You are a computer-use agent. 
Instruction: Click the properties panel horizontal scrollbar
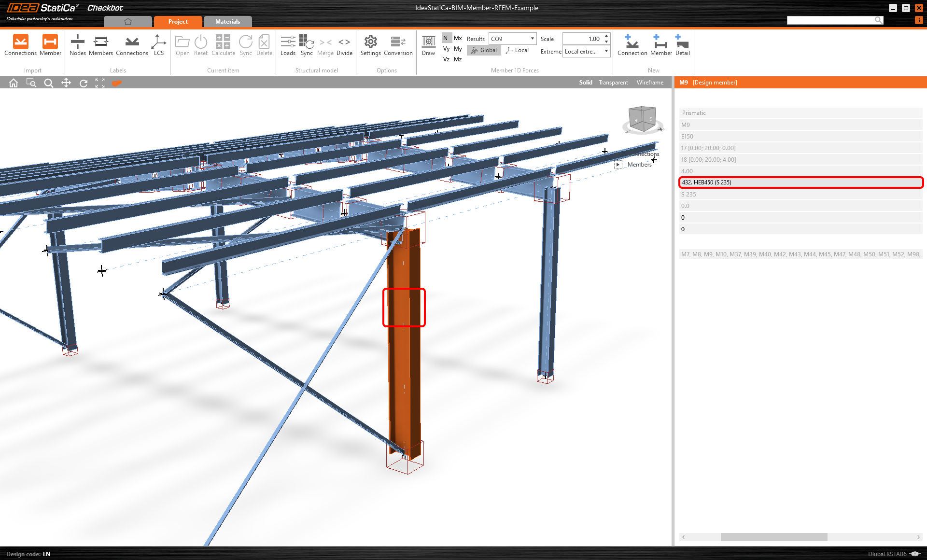point(773,537)
